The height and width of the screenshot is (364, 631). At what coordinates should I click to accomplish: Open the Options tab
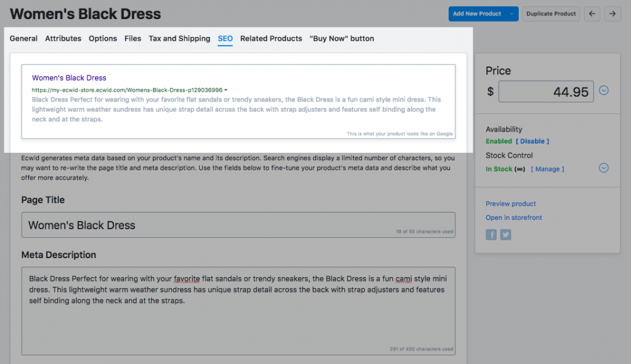[103, 39]
